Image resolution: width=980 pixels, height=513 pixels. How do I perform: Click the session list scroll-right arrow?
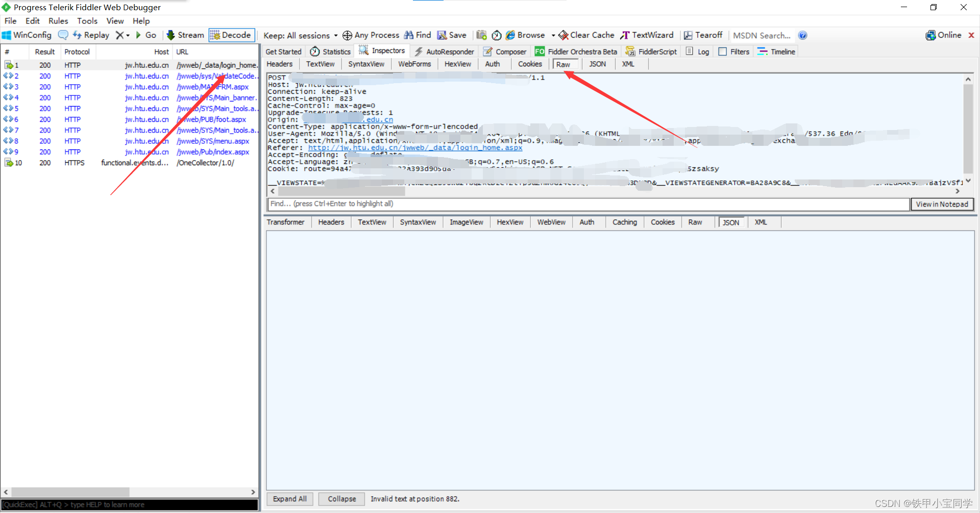click(x=253, y=492)
